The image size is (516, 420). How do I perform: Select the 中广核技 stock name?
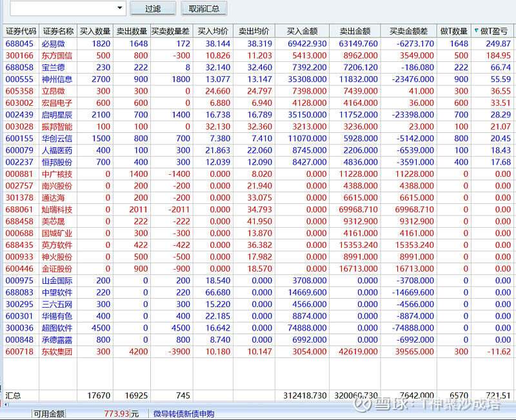point(57,174)
